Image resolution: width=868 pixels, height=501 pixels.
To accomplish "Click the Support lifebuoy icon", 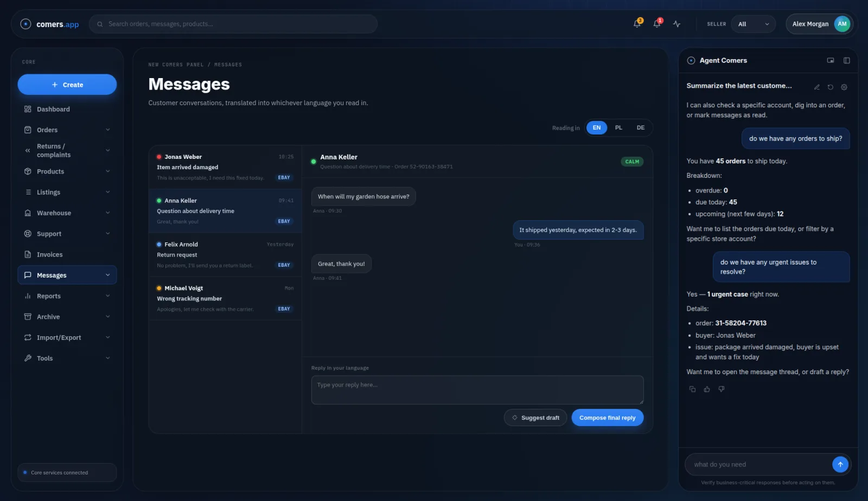I will 28,234.
